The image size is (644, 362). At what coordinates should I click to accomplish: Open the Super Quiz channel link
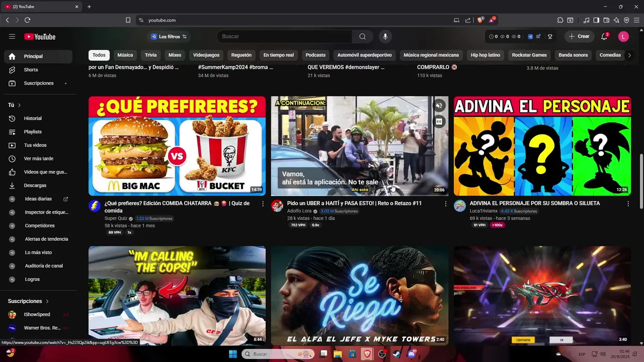tap(116, 219)
